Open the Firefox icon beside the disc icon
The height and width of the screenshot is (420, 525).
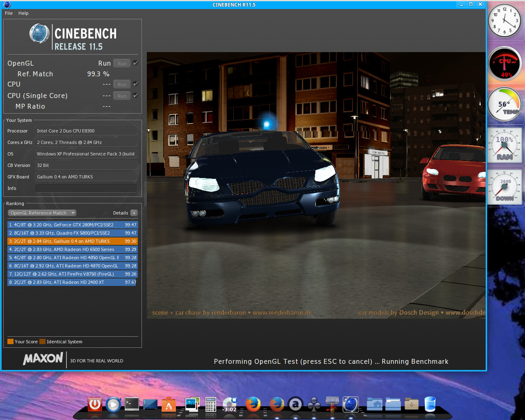coord(253,404)
